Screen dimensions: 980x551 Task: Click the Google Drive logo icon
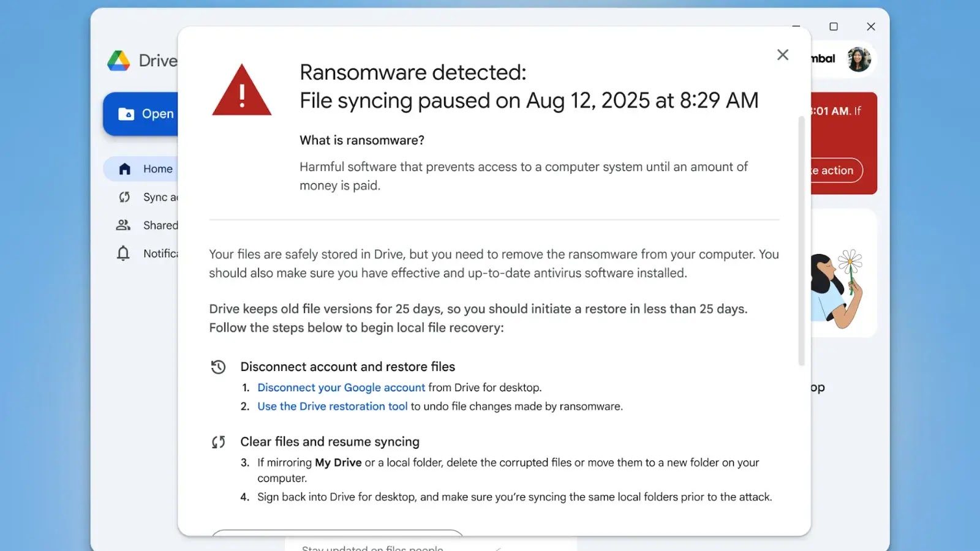120,60
